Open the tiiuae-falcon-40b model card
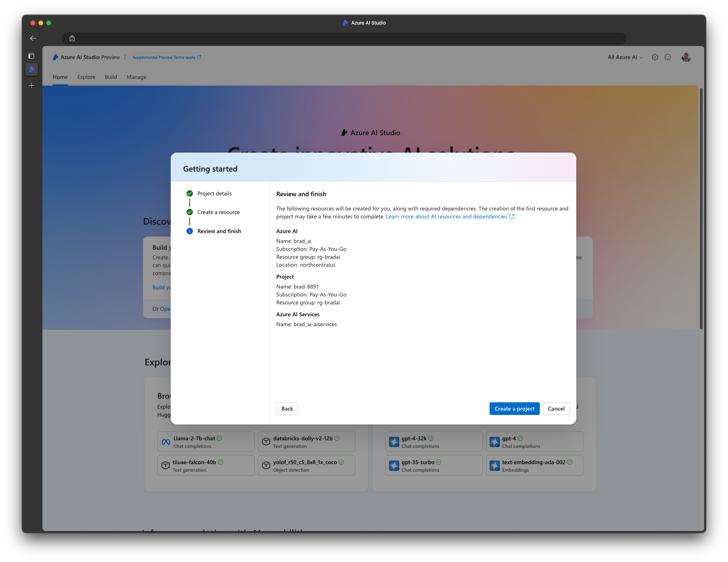The height and width of the screenshot is (562, 728). [206, 465]
